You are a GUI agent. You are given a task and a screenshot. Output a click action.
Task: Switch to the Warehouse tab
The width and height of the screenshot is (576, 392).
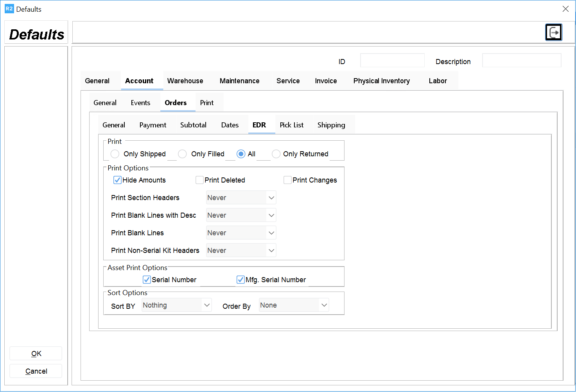(x=185, y=81)
